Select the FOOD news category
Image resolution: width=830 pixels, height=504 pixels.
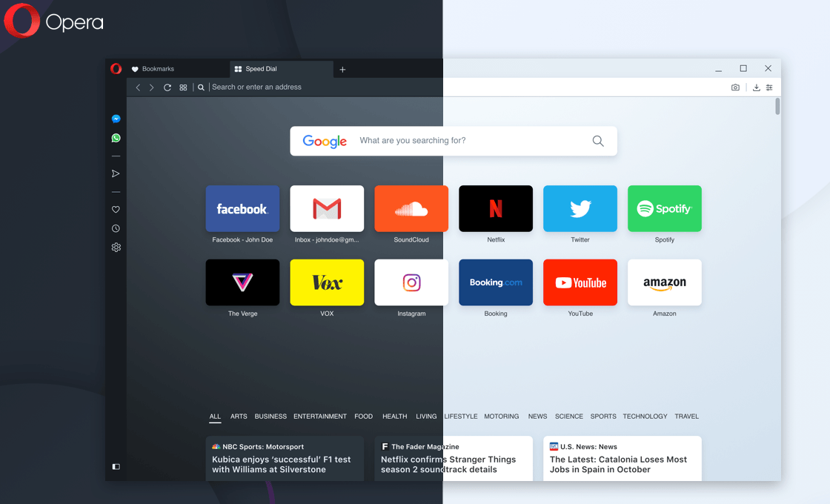[x=364, y=417]
